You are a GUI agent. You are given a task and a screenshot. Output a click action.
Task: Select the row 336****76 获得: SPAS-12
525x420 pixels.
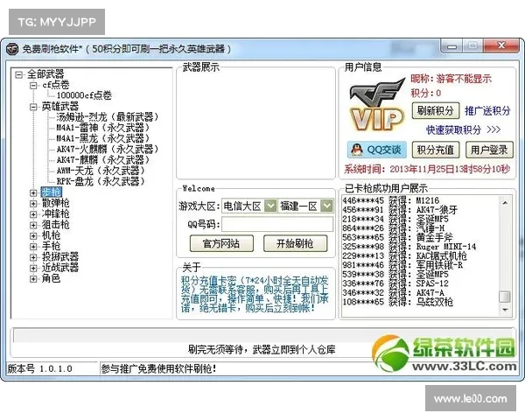[x=395, y=283]
